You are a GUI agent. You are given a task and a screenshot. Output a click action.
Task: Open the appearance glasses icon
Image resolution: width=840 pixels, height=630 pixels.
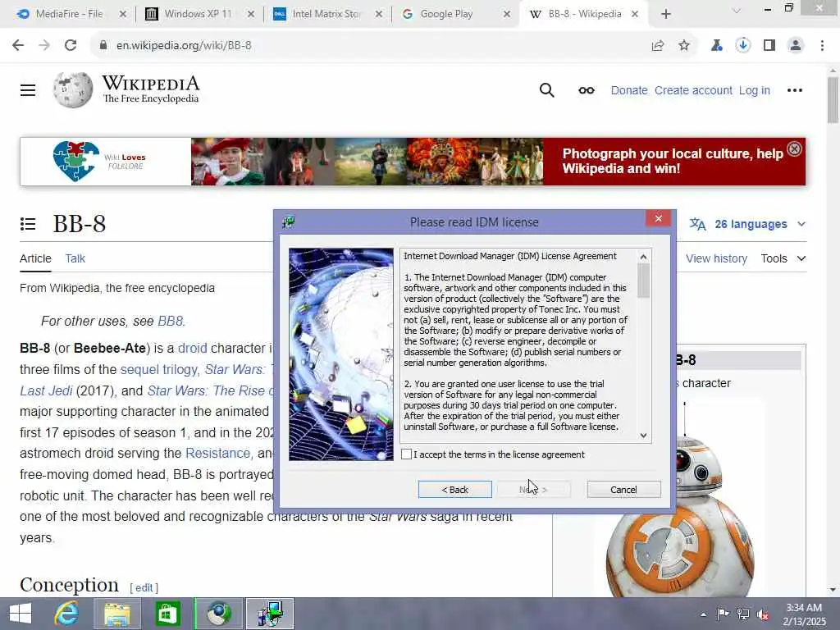(x=586, y=90)
